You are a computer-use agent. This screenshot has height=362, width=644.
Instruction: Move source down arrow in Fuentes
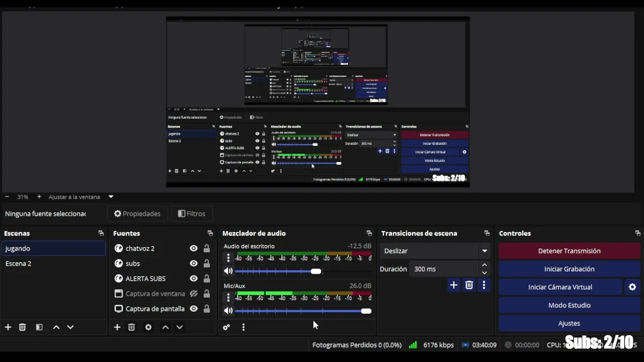coord(179,327)
